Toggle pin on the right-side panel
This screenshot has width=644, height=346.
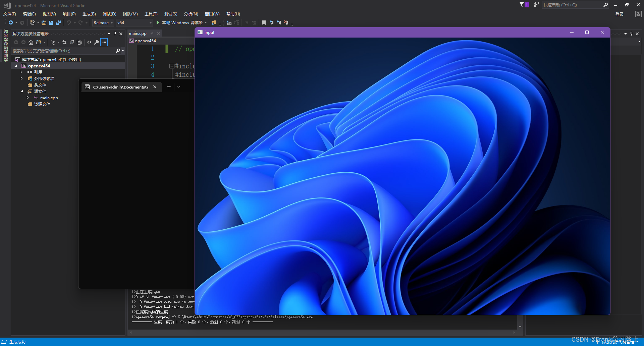coord(631,34)
